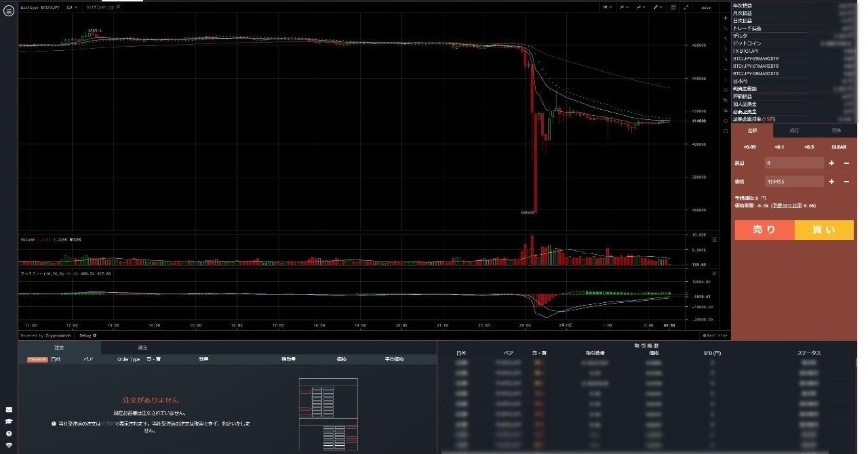Viewport: 868px width, 454px height.
Task: Toggle the Real-time indicator
Action: tap(715, 335)
